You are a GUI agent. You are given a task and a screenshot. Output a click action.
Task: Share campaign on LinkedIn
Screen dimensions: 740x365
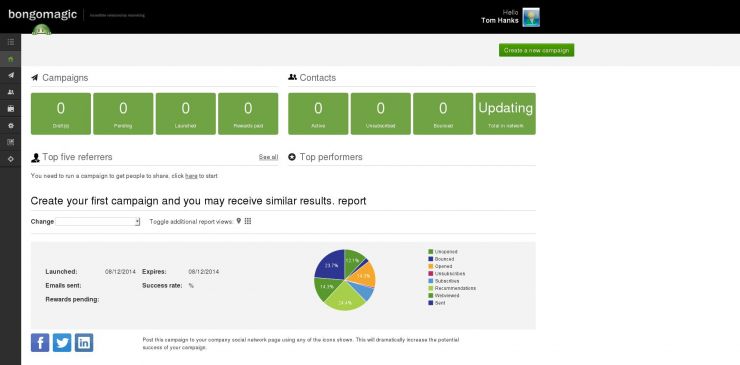tap(84, 343)
